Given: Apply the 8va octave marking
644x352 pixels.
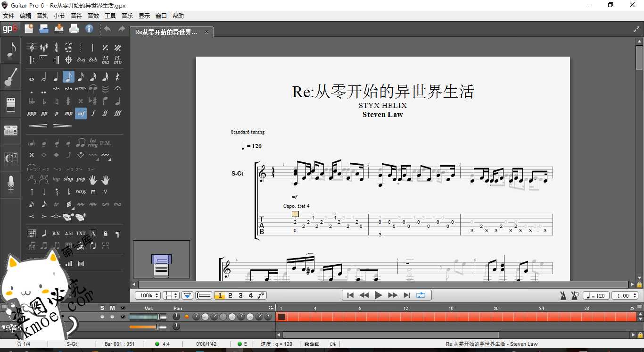Looking at the screenshot, I should 81,60.
